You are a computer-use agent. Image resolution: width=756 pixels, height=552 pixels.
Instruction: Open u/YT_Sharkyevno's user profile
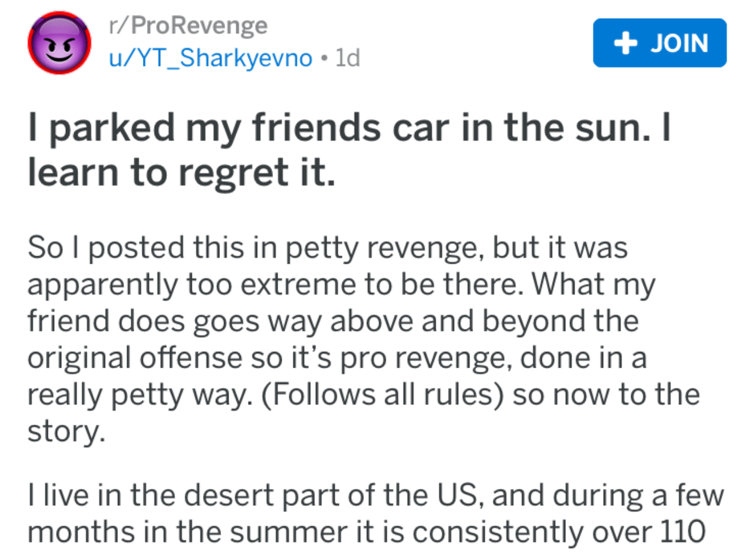(211, 58)
